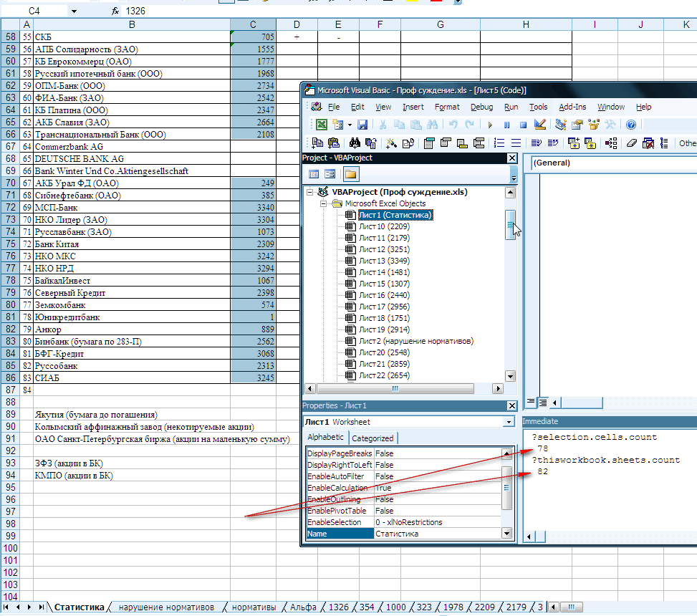Viewport: 697px width, 616px height.
Task: Toggle Design Mode icon
Action: point(540,125)
